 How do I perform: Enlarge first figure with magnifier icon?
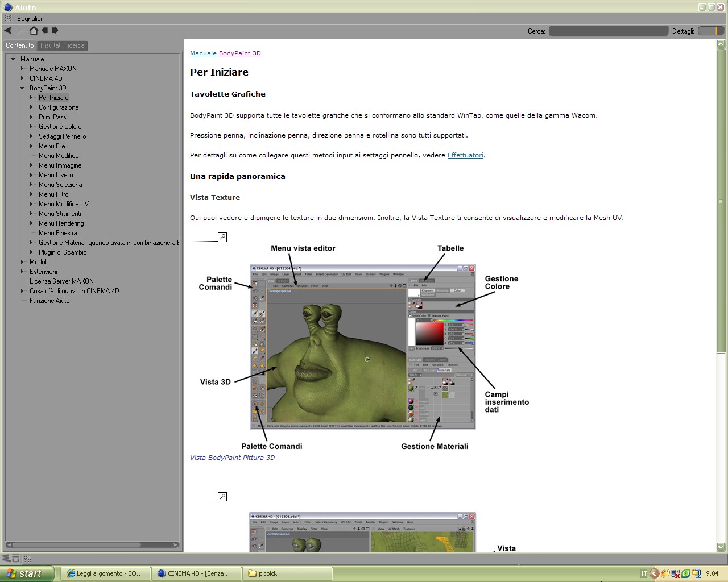(222, 236)
